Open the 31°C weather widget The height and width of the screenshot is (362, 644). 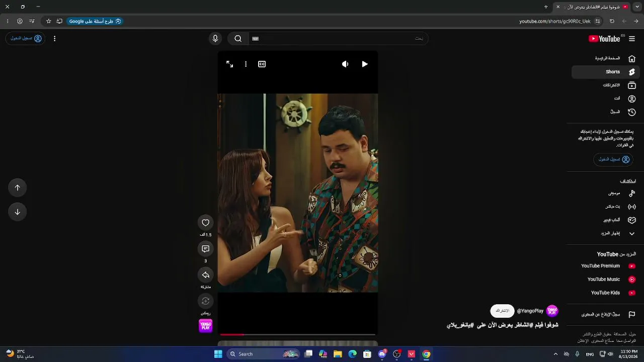tap(20, 354)
